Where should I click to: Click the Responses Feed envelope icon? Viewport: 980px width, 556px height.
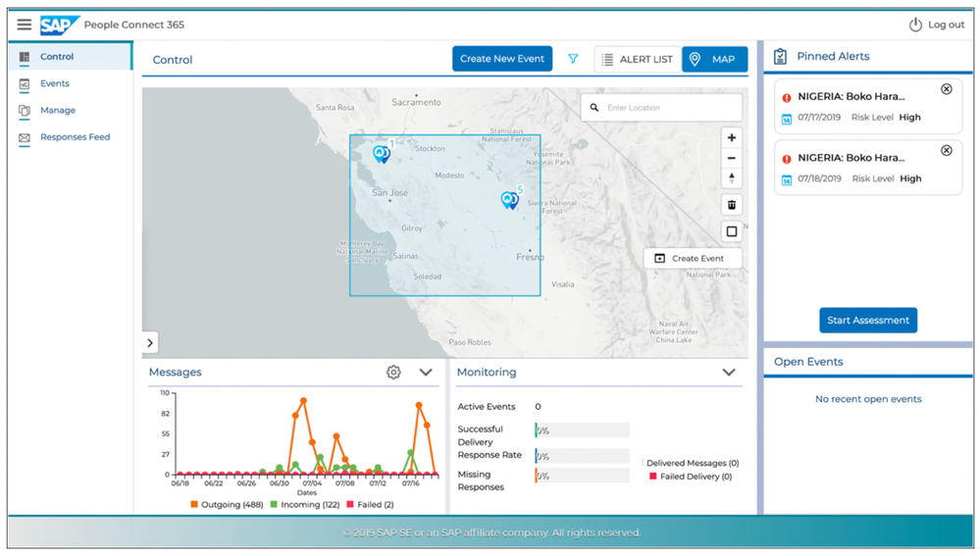(25, 137)
